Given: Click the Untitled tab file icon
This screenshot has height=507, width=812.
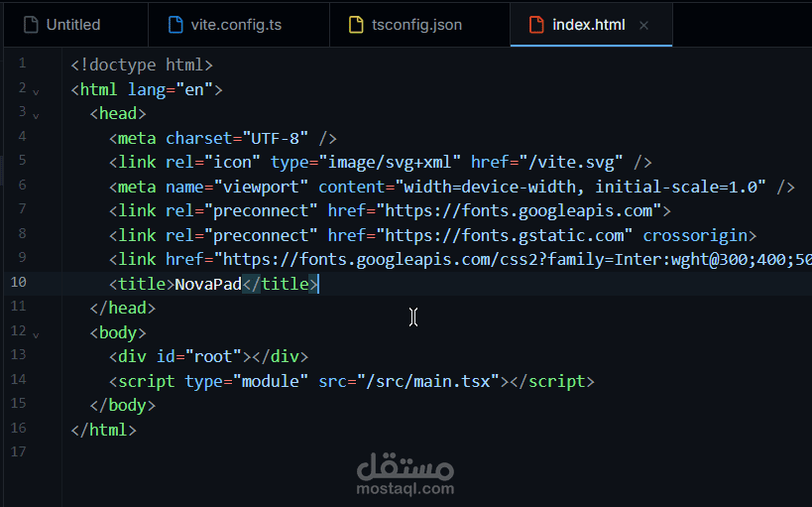Looking at the screenshot, I should 31,25.
